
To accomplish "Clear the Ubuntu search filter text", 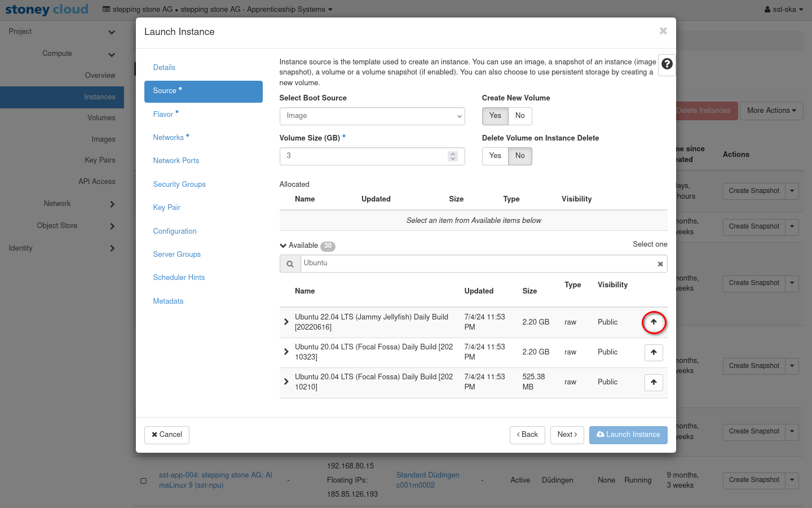I will (x=660, y=264).
